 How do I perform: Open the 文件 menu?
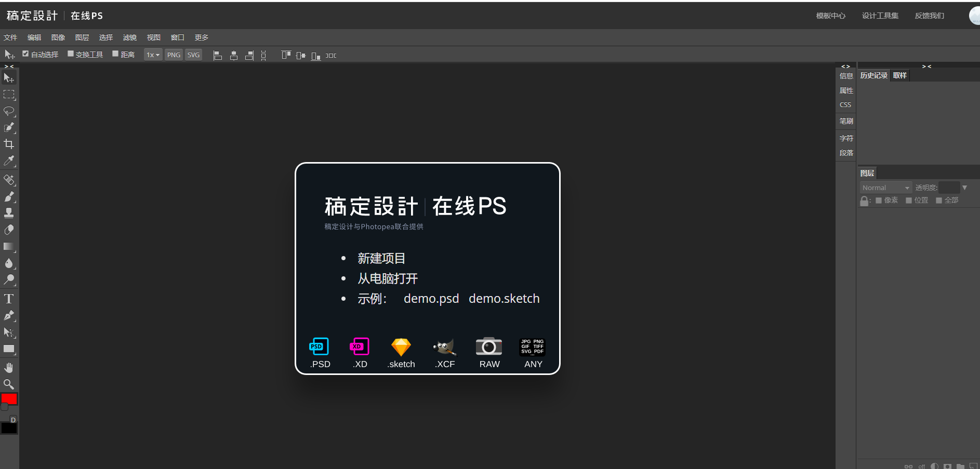tap(10, 37)
